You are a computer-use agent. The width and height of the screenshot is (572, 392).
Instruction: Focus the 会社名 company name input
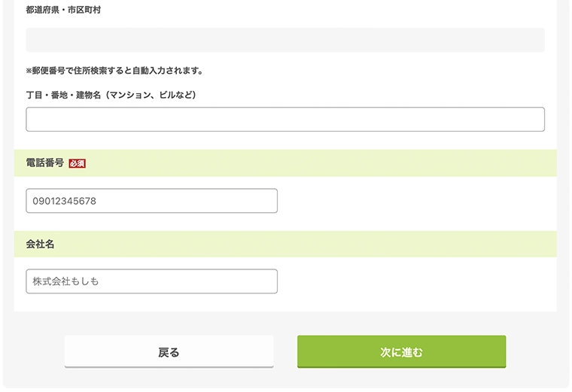point(151,281)
